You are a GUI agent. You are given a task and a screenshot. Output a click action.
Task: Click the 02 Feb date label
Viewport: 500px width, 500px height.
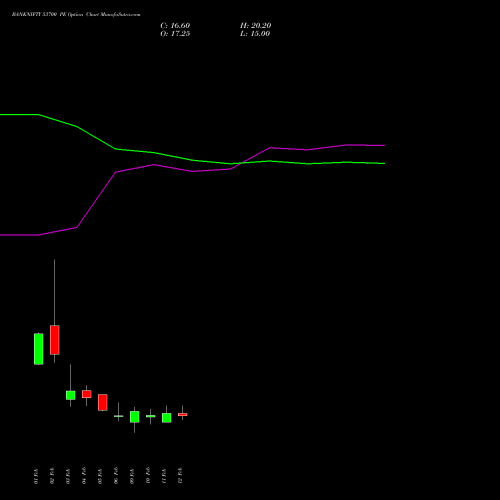pyautogui.click(x=52, y=476)
